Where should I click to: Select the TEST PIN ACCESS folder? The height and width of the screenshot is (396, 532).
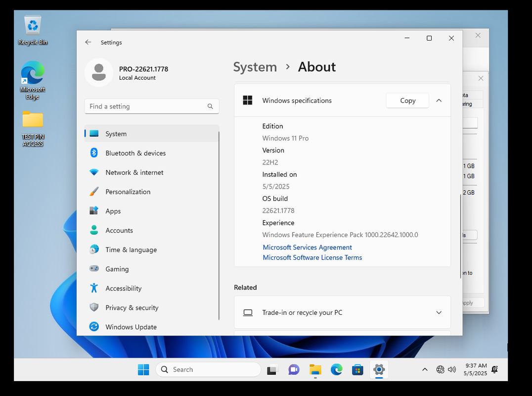33,129
